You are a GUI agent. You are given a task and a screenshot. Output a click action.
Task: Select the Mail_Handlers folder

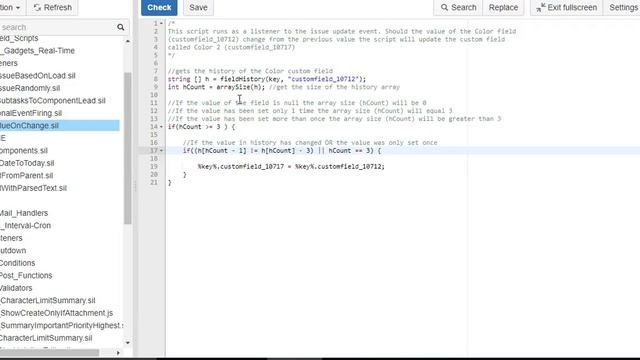click(x=24, y=213)
